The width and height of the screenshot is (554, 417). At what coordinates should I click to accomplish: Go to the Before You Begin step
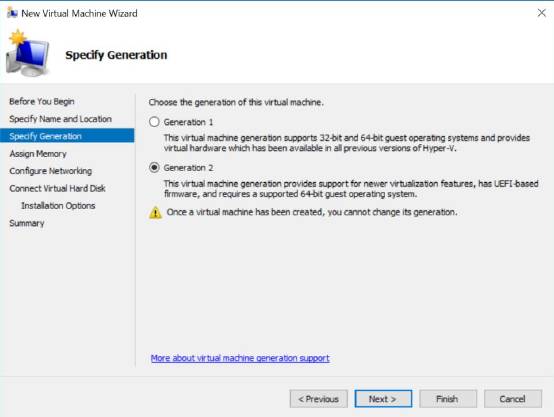[x=42, y=101]
